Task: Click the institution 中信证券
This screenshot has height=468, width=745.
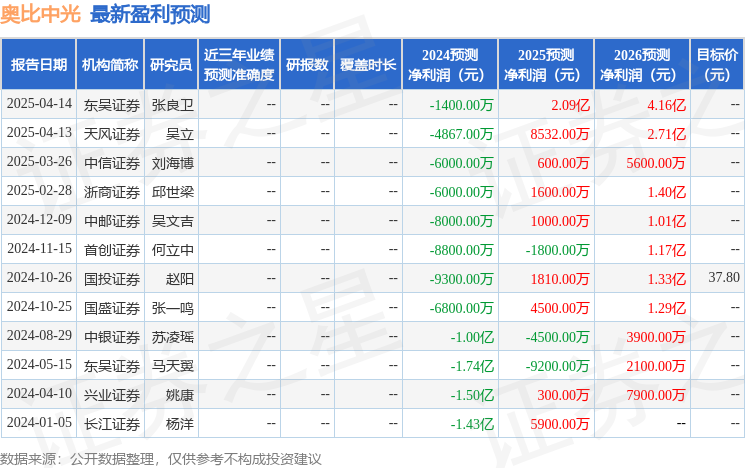Action: tap(112, 163)
